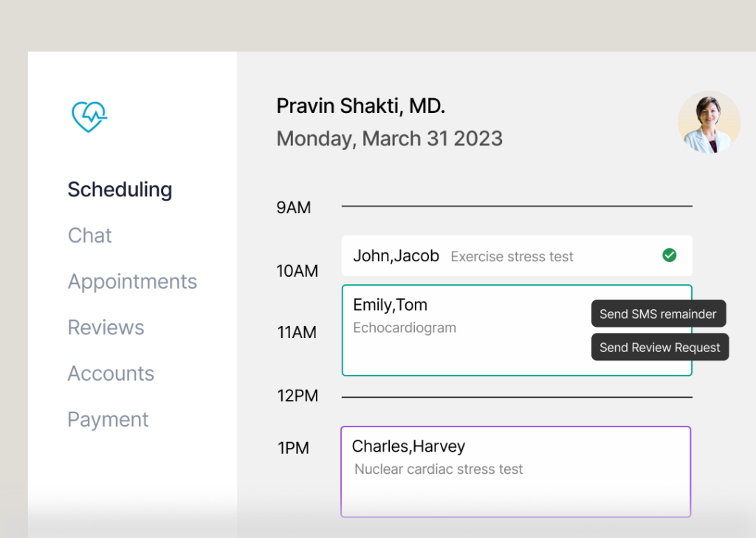Screen dimensions: 756x538
Task: Open the Accounts page
Action: [111, 373]
